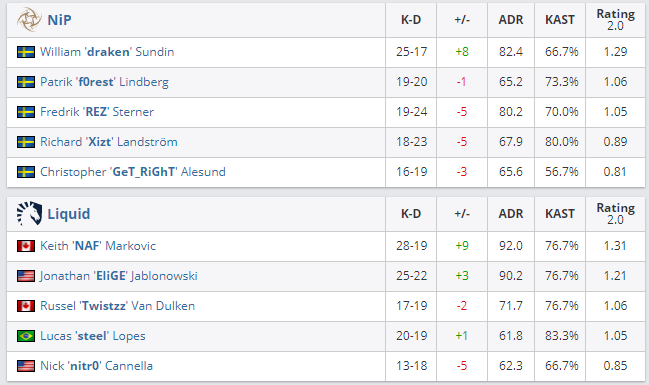Click the US flag beside nitr0

click(26, 366)
